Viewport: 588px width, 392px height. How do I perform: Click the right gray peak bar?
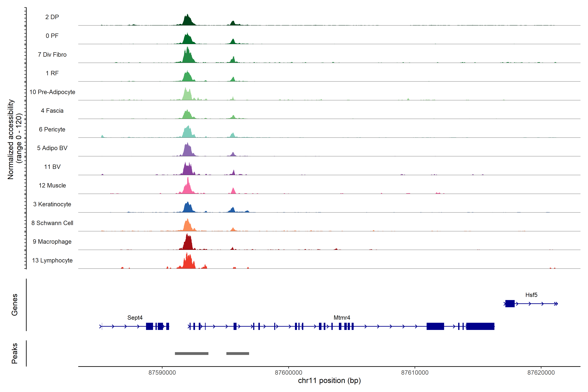(x=237, y=353)
